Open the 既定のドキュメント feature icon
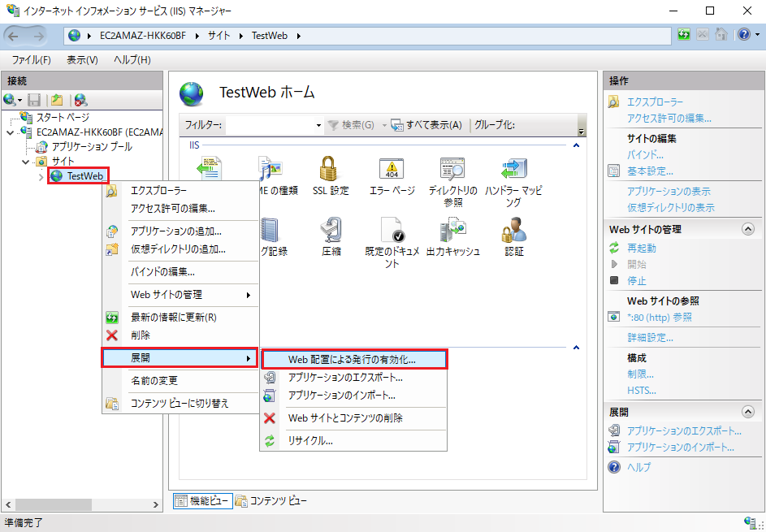 click(x=392, y=243)
